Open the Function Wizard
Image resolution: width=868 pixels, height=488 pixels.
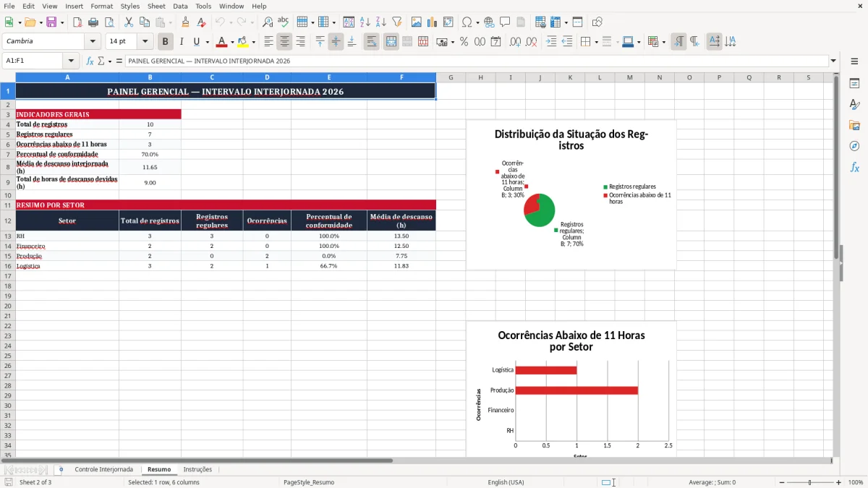pyautogui.click(x=90, y=61)
